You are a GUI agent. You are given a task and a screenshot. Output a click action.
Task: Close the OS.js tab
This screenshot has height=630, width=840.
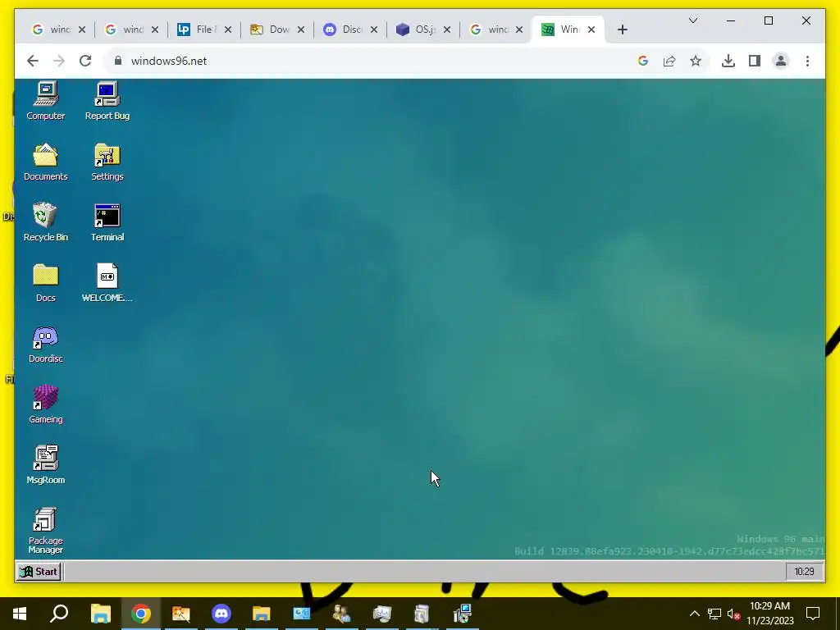[x=447, y=30]
